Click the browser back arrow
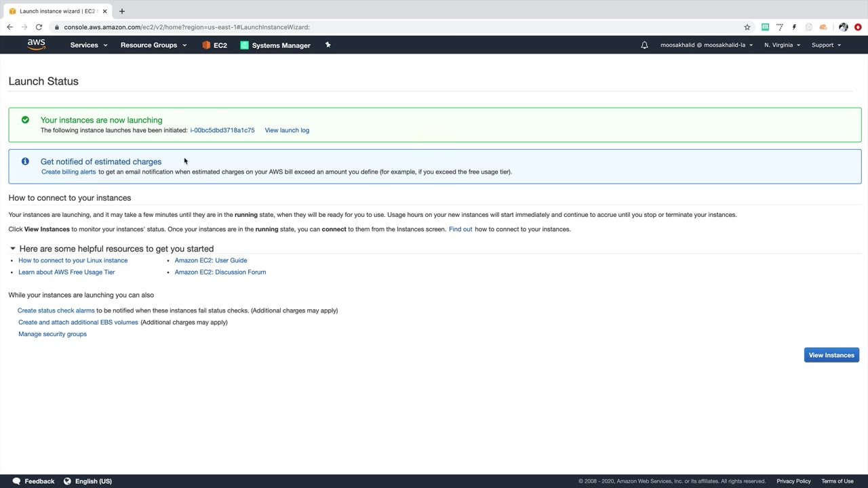The width and height of the screenshot is (868, 488). (x=9, y=27)
